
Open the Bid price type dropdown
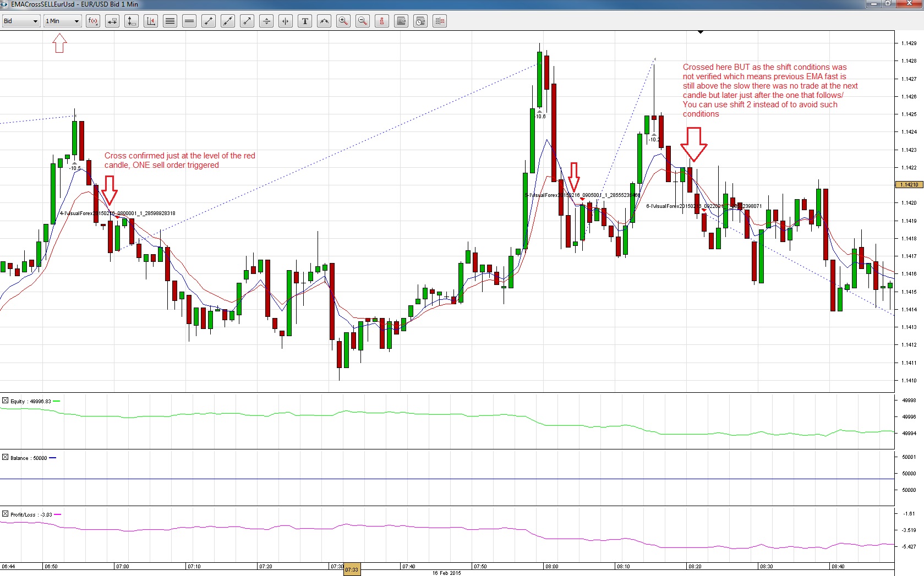[x=20, y=21]
